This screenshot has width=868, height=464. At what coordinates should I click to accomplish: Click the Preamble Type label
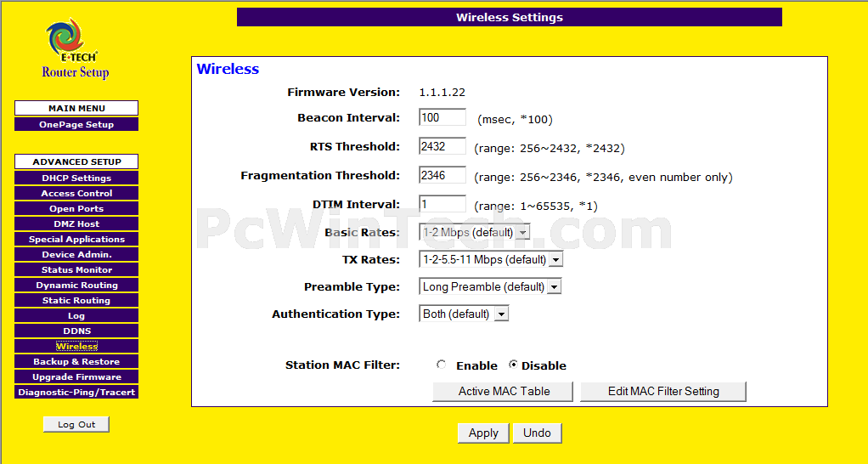tap(352, 287)
